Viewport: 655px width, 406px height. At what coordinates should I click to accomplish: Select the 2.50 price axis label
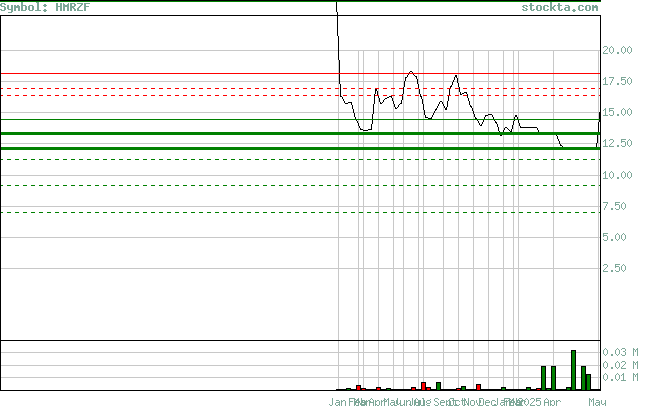pos(614,268)
